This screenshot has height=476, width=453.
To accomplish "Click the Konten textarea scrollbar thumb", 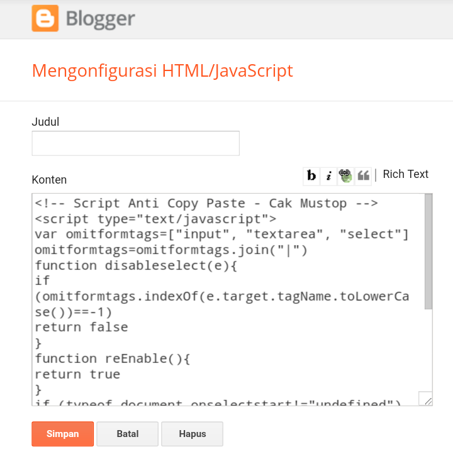I will point(428,252).
